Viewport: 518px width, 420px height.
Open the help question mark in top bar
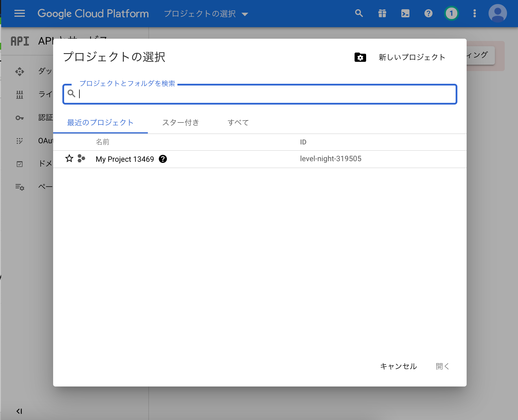pos(428,13)
